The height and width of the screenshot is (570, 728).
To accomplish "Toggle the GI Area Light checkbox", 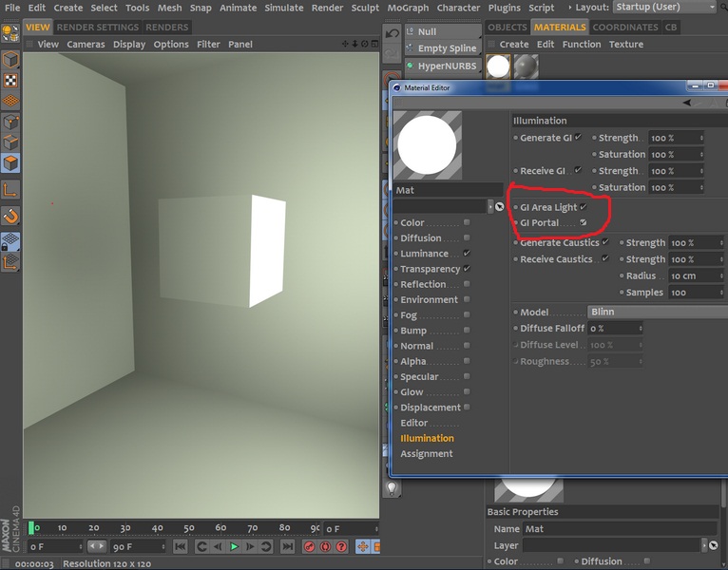I will click(x=584, y=206).
